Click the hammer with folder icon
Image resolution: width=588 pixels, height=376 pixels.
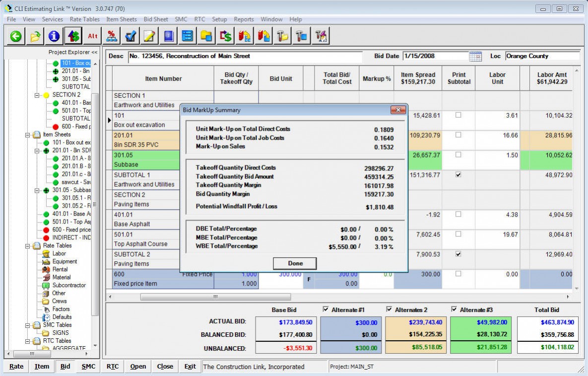[x=283, y=36]
